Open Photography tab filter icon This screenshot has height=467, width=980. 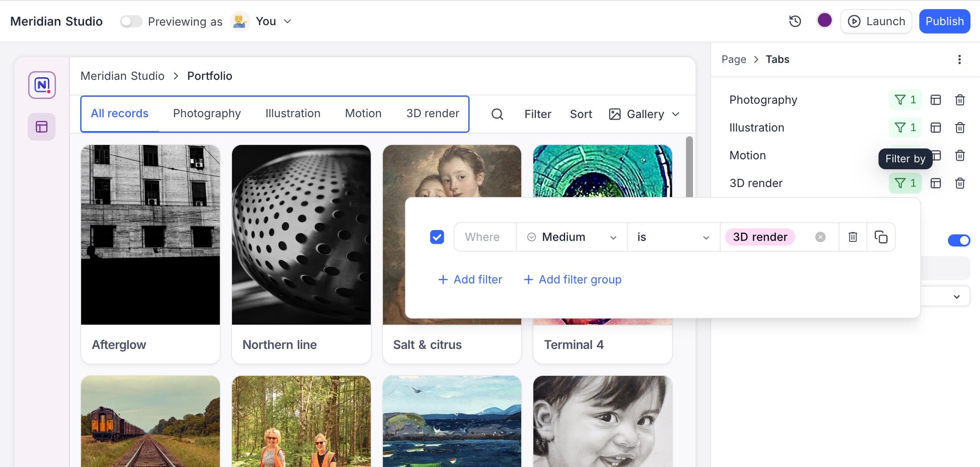pos(905,100)
